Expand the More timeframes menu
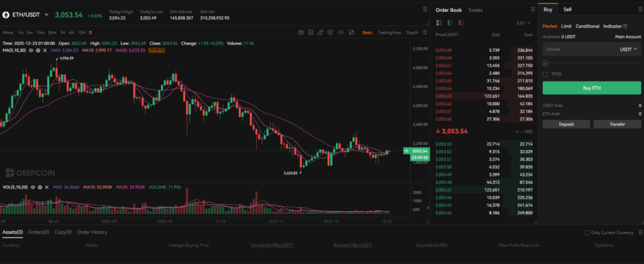 (x=8, y=33)
